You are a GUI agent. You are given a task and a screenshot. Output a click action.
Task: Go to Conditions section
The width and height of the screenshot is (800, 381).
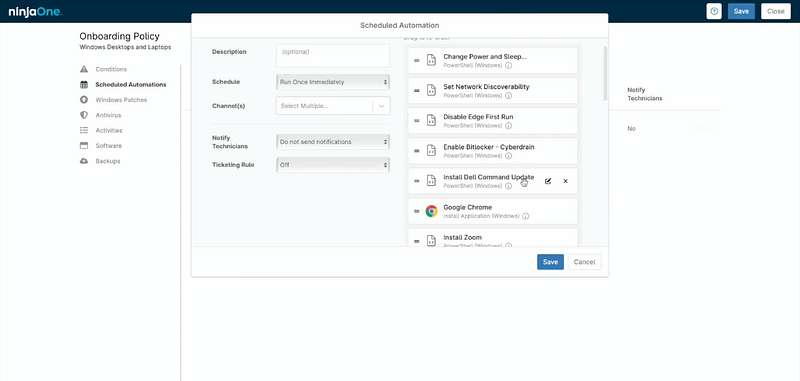[x=111, y=69]
